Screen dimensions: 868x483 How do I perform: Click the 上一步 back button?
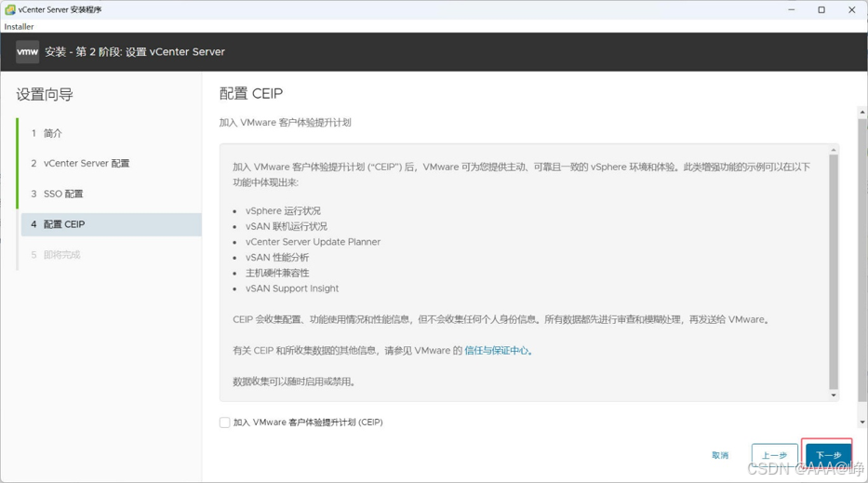pos(774,455)
